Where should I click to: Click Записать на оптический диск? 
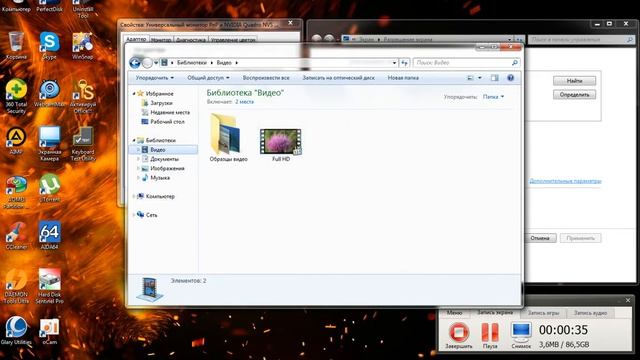338,78
